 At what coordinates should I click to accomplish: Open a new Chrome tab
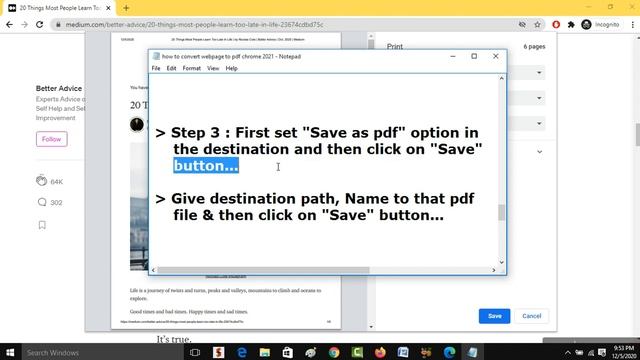[x=126, y=8]
